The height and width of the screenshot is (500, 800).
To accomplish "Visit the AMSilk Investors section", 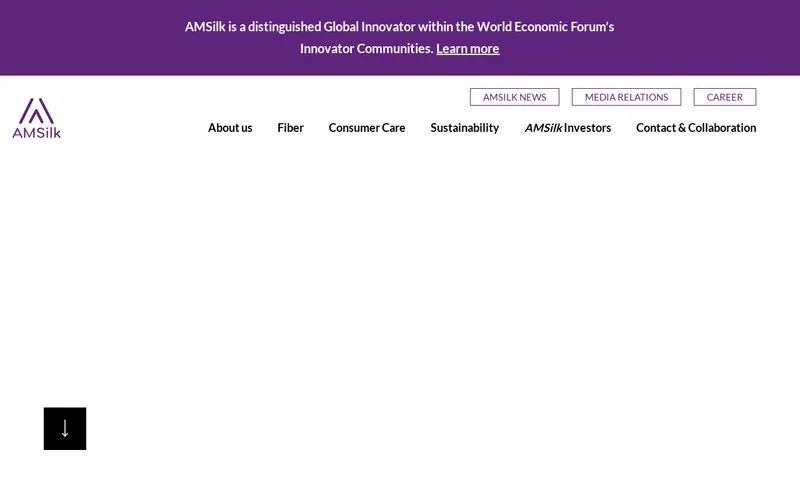I will click(x=568, y=128).
